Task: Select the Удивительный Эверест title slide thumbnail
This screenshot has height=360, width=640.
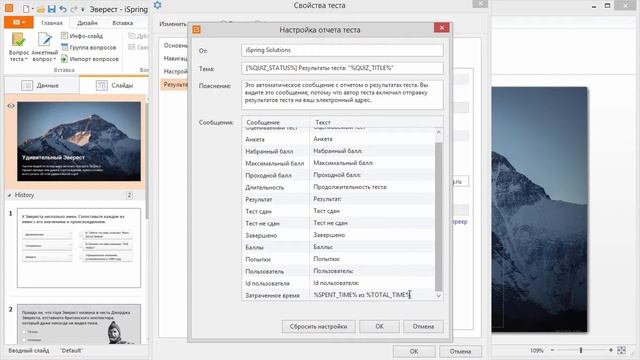Action: pos(79,141)
